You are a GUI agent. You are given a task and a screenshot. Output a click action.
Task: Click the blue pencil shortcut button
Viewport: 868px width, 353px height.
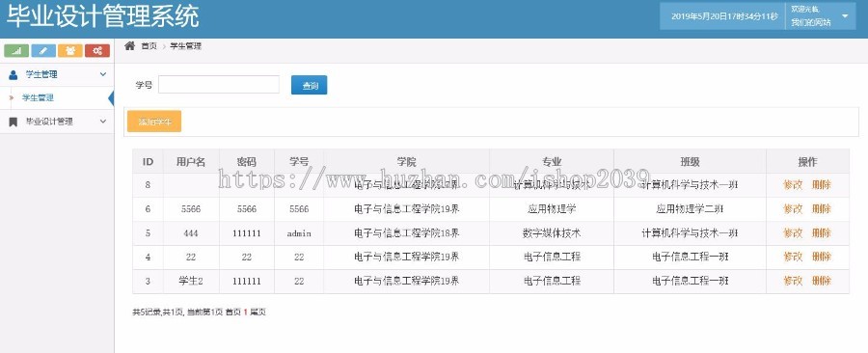(43, 51)
